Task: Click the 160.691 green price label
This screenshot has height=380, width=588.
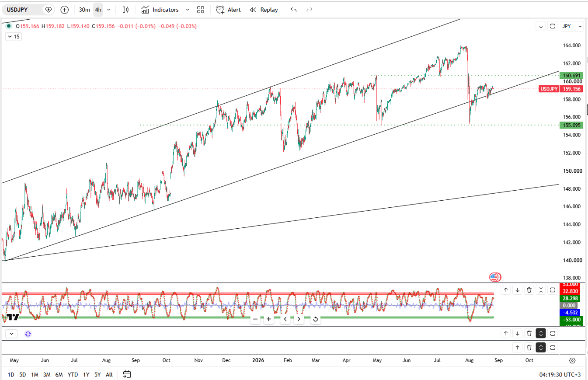Action: tap(571, 75)
